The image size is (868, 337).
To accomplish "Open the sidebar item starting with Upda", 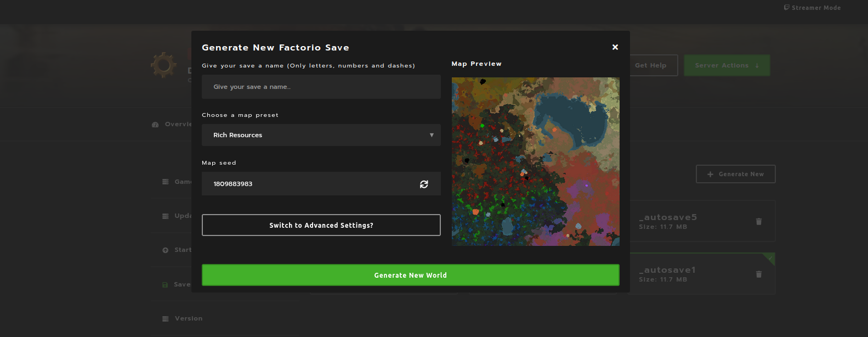I will point(177,216).
